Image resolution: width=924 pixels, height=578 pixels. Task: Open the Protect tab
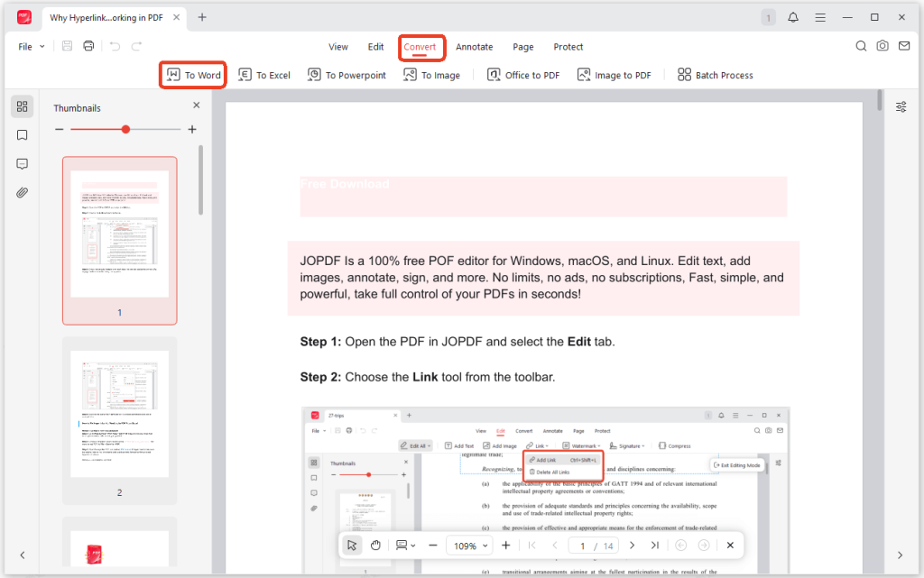pyautogui.click(x=568, y=47)
